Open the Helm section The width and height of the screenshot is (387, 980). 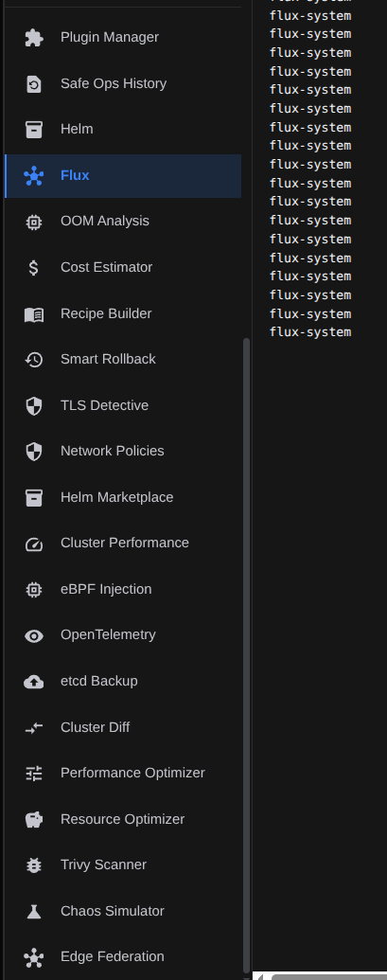point(123,130)
